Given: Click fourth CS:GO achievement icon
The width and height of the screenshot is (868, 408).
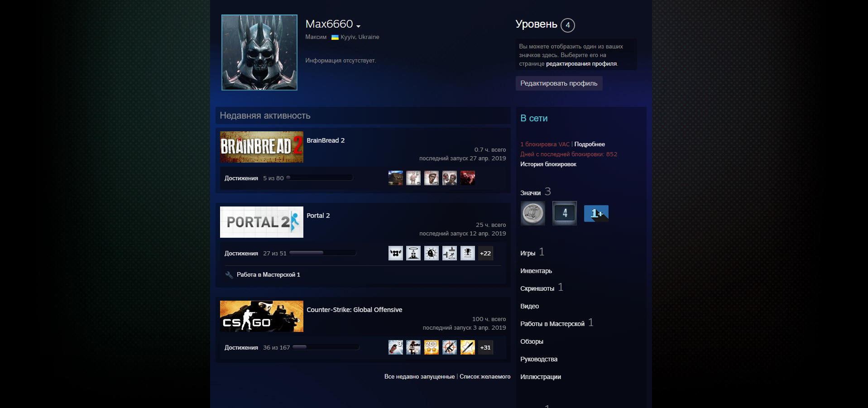Looking at the screenshot, I should [450, 347].
